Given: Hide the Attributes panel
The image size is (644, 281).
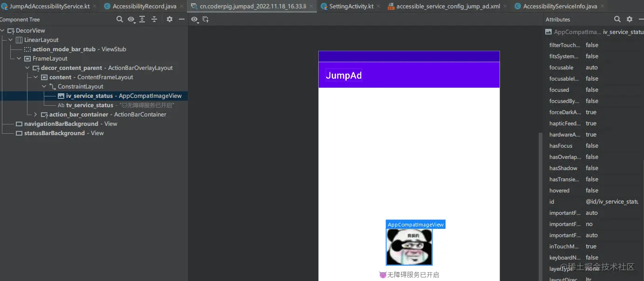Looking at the screenshot, I should point(641,19).
